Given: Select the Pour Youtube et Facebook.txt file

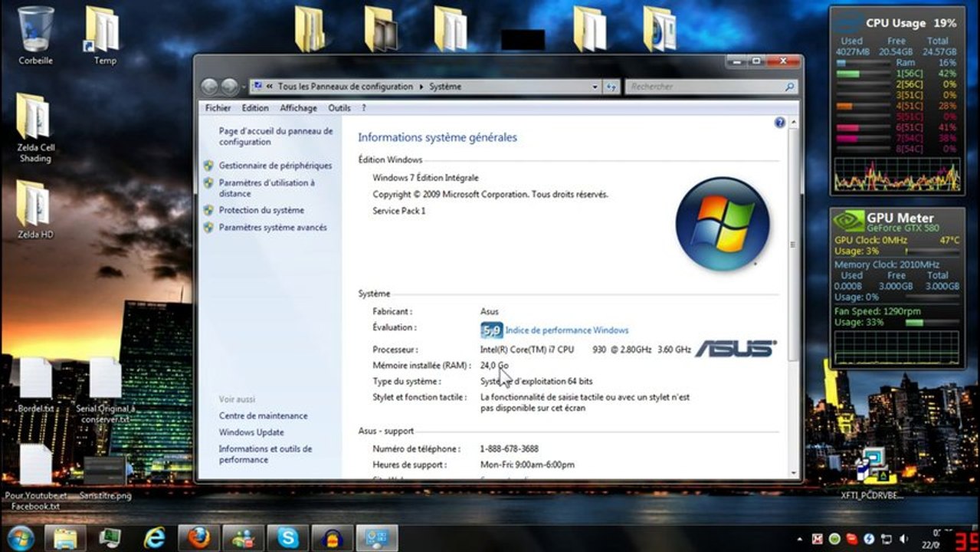Looking at the screenshot, I should pyautogui.click(x=35, y=477).
